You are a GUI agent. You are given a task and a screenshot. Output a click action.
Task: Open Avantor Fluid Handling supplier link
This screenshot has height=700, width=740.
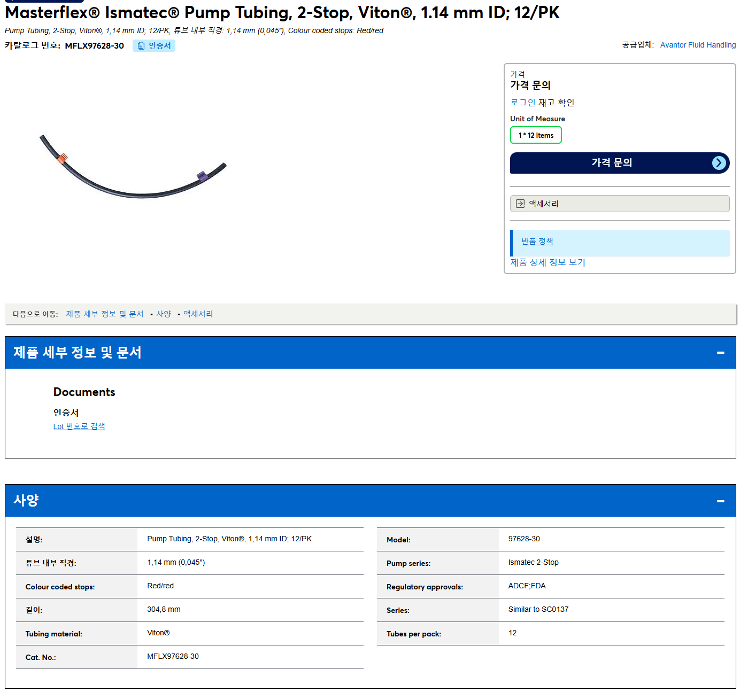pos(698,45)
